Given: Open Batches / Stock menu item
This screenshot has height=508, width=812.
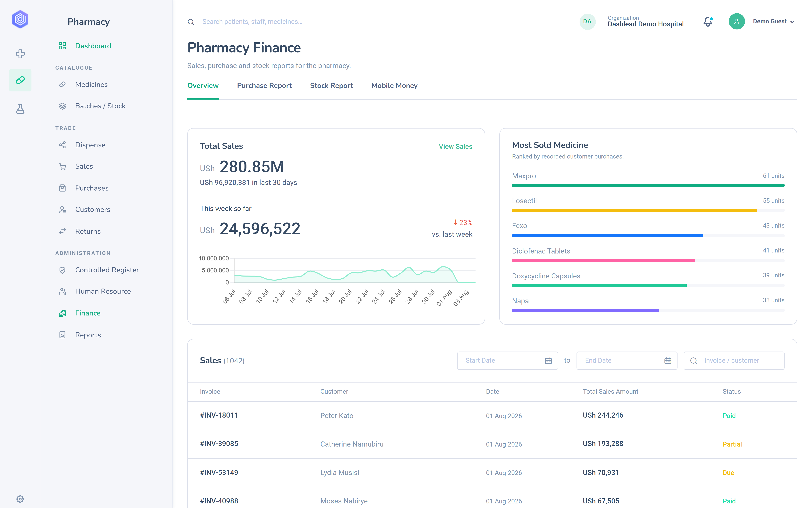Looking at the screenshot, I should click(x=100, y=106).
